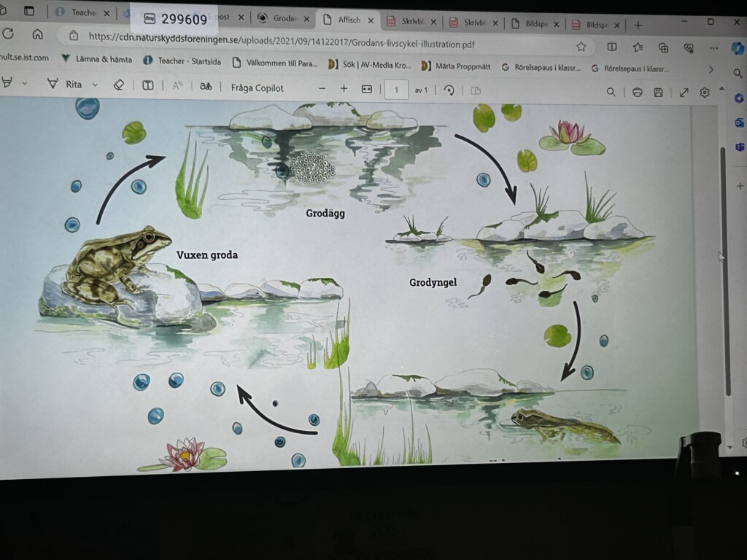Go to browser home page
Viewport: 747px width, 560px height.
(x=38, y=34)
